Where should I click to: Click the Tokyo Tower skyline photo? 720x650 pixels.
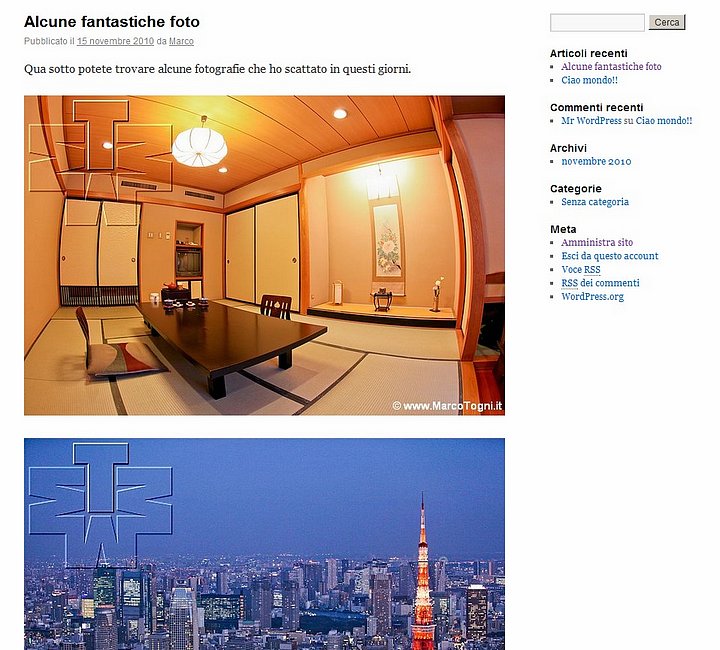[264, 544]
